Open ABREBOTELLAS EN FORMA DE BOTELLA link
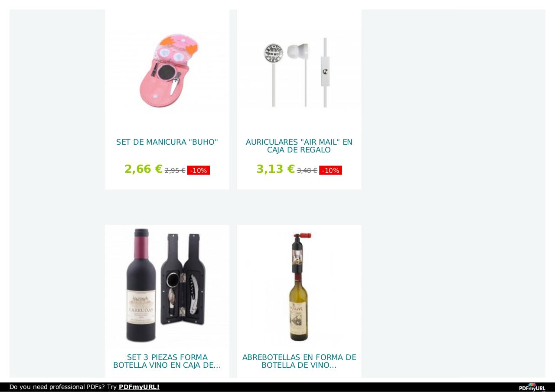Screen dimensions: 555x392 click(x=299, y=361)
